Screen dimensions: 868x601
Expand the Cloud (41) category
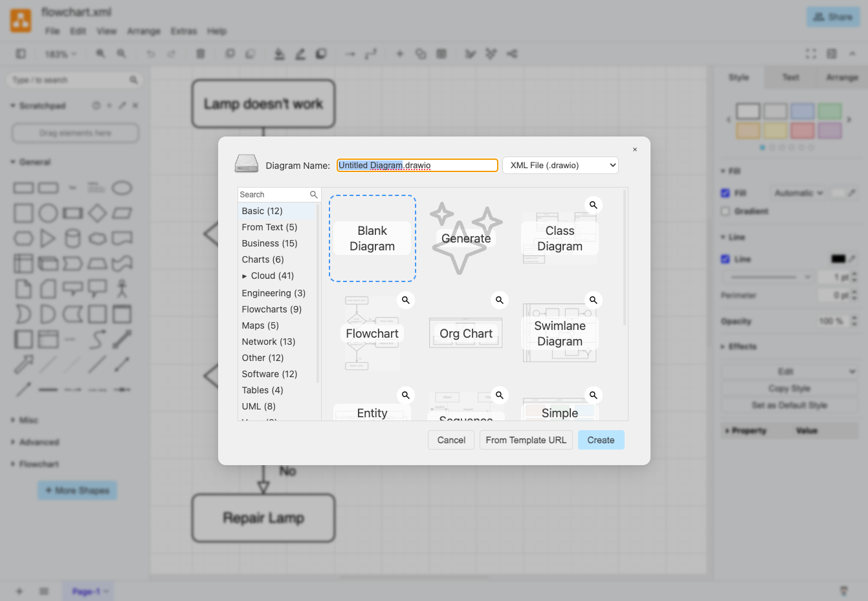[245, 276]
